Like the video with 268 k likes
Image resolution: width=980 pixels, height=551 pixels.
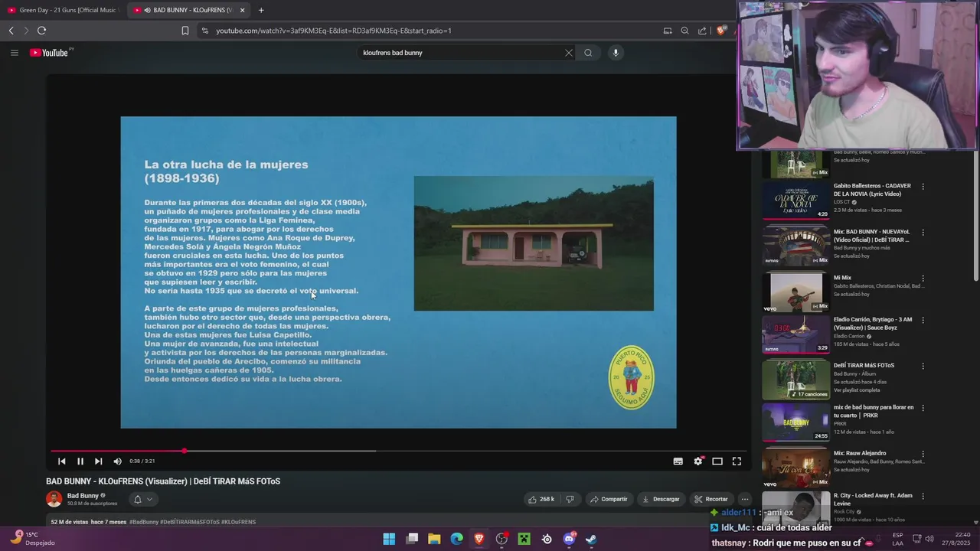(x=541, y=499)
